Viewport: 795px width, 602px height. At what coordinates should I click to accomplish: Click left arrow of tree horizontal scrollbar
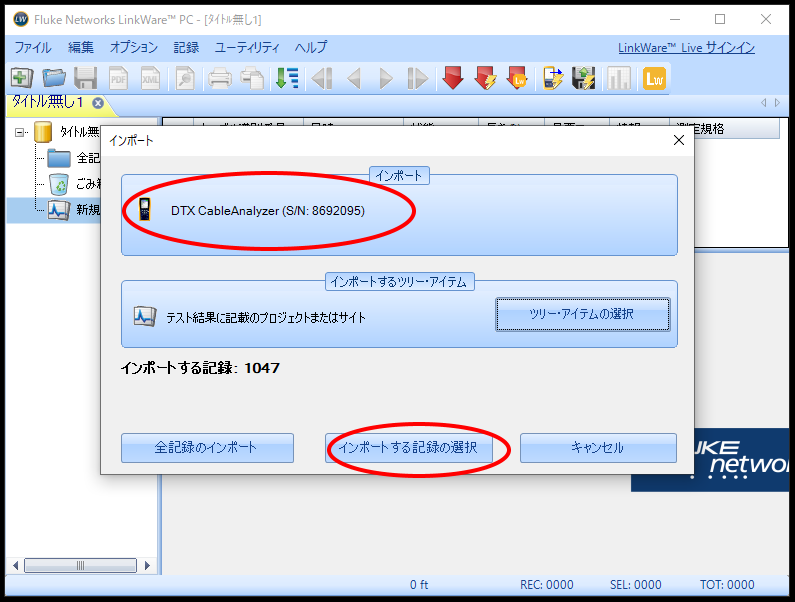point(15,565)
